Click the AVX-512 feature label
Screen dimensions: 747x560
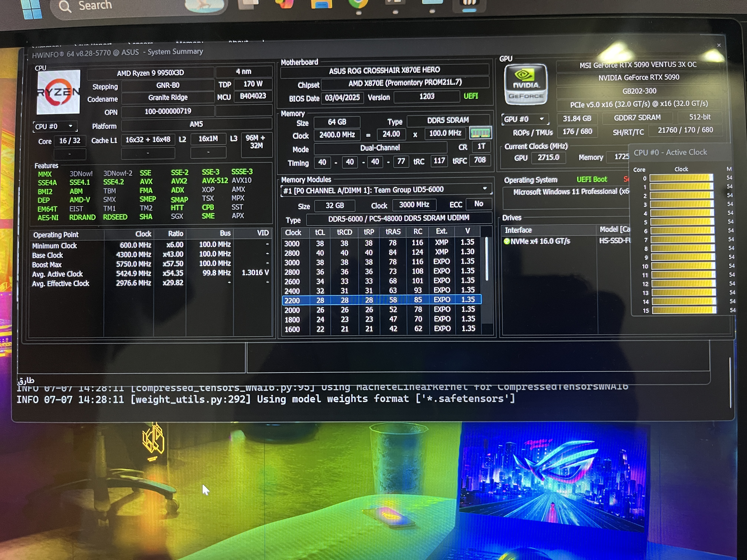click(x=215, y=181)
